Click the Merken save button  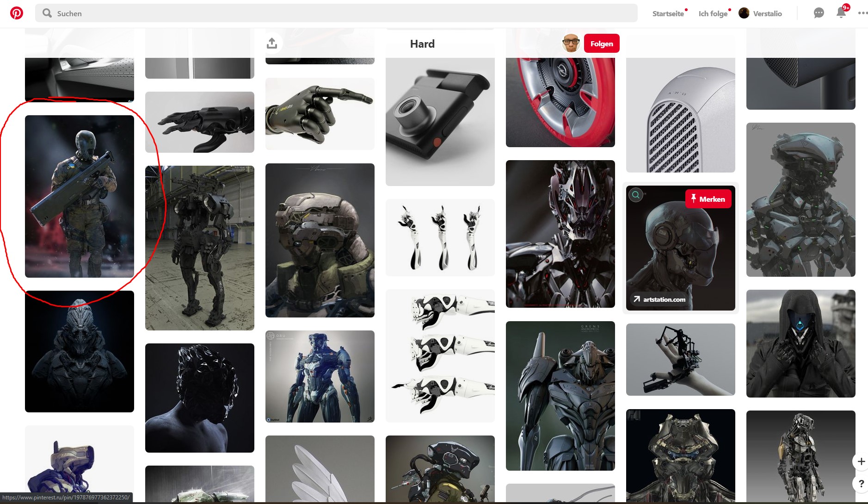click(708, 199)
